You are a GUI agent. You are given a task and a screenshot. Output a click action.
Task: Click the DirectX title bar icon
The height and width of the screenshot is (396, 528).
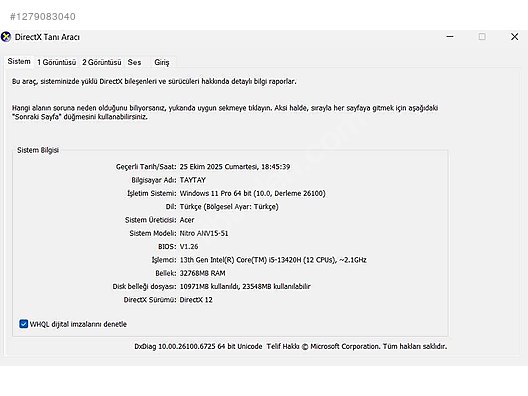pyautogui.click(x=6, y=37)
